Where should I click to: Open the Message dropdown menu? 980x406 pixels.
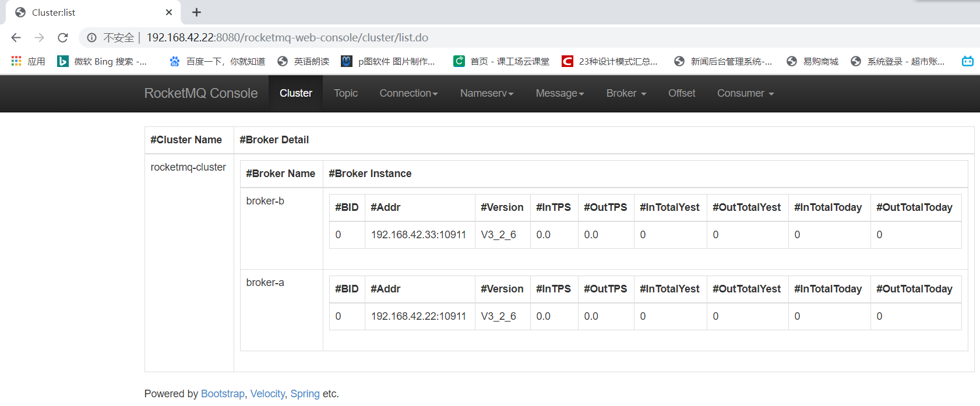coord(559,93)
